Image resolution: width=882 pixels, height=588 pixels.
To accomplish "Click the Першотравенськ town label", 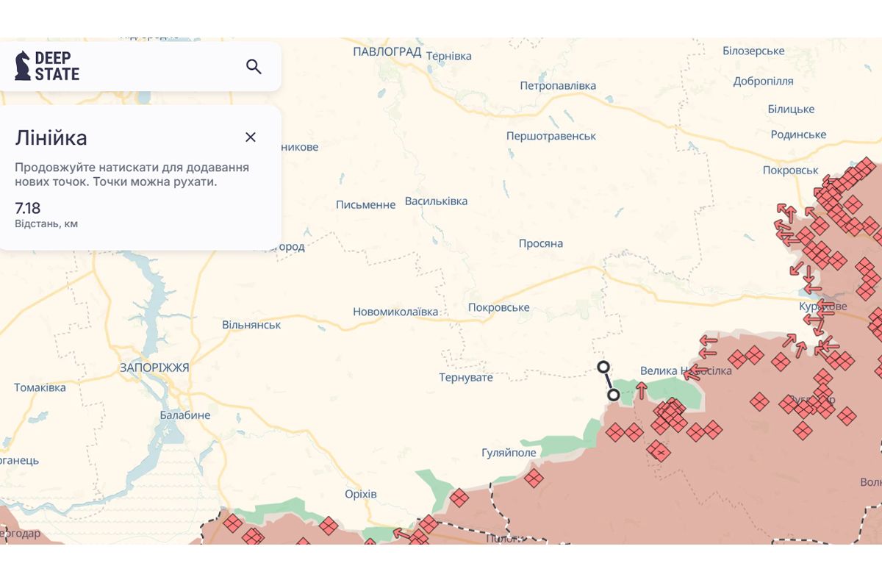I will click(551, 136).
